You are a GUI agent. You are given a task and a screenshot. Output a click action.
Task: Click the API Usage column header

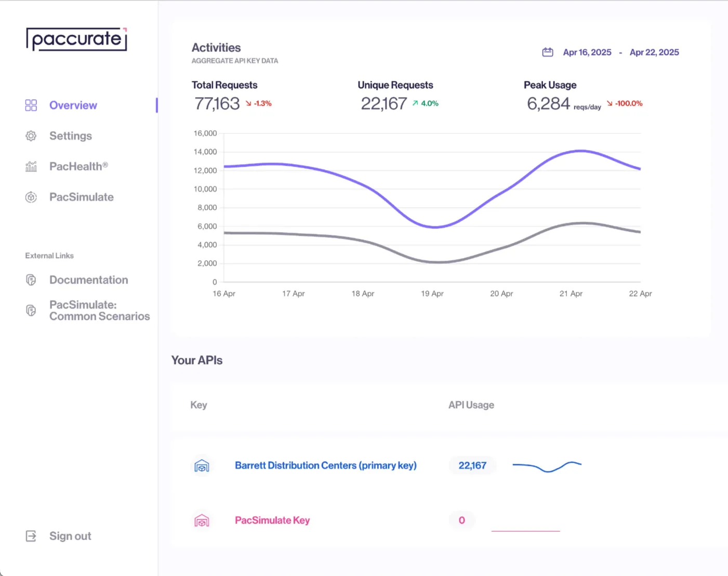[471, 405]
